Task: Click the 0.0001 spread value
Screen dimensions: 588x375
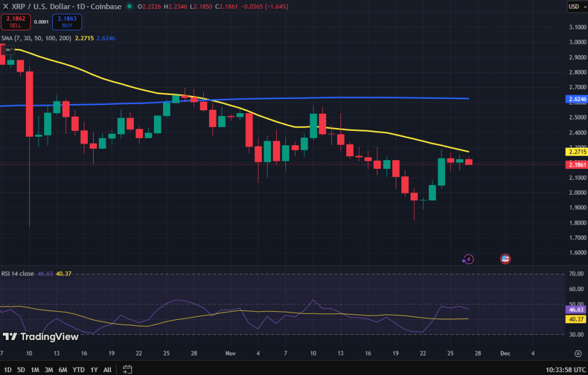Action: click(41, 22)
